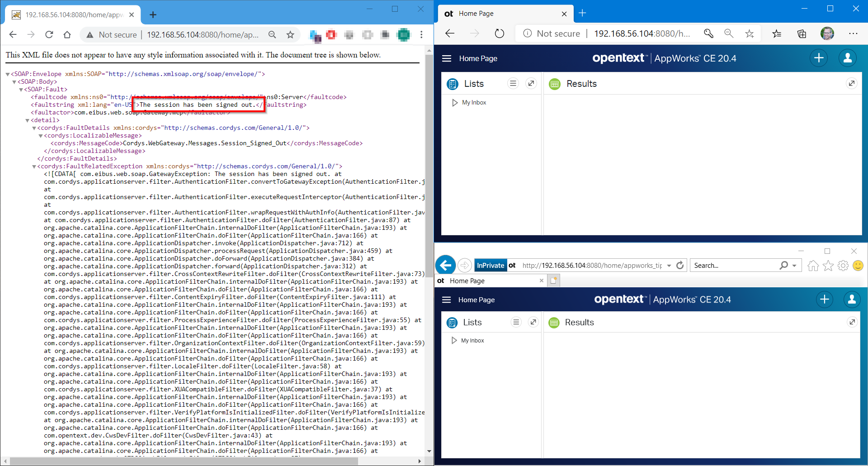Add to favorites star in Edge address bar
Image resolution: width=868 pixels, height=466 pixels.
pyautogui.click(x=750, y=33)
